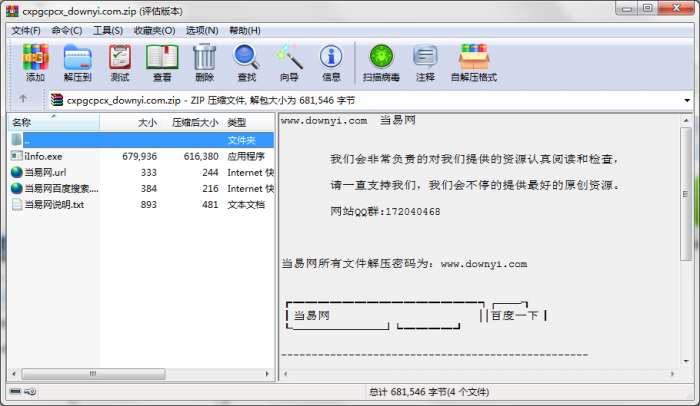
Task: Click the archive icon in address bar
Action: (57, 100)
